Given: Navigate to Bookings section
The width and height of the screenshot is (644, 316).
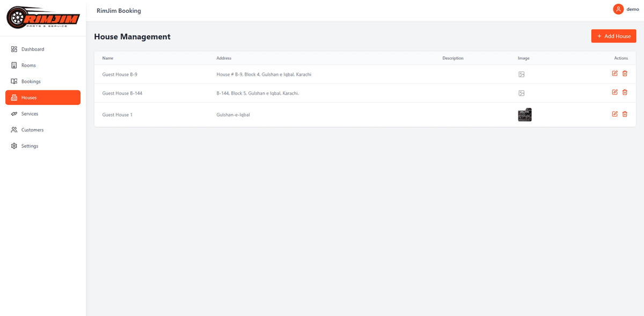Looking at the screenshot, I should [31, 82].
